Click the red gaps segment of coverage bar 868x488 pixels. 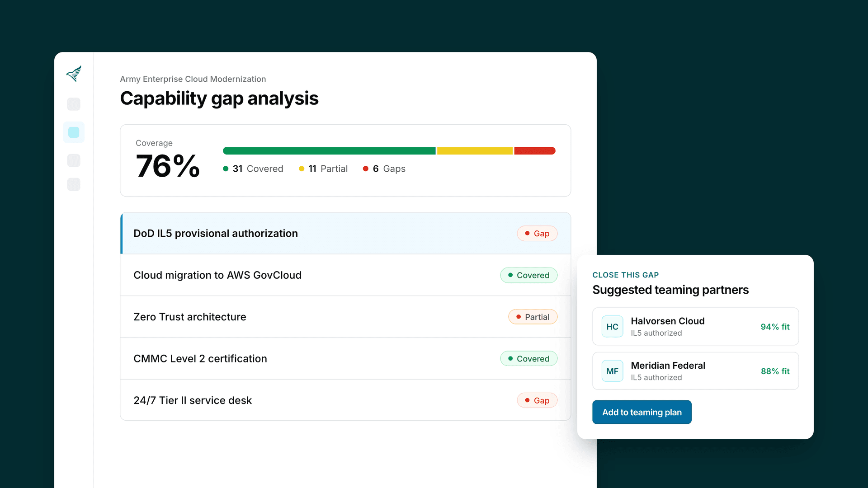tap(535, 151)
